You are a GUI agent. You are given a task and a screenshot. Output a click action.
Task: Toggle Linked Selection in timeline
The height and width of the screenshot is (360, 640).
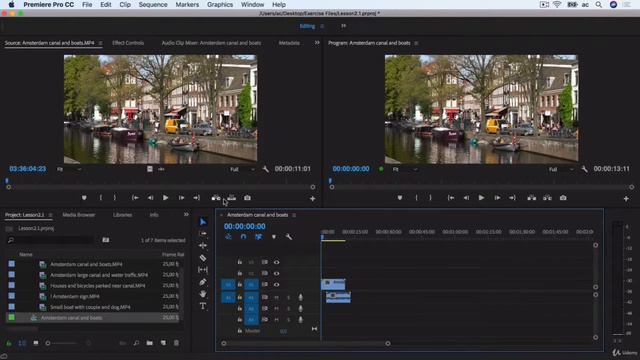point(258,237)
